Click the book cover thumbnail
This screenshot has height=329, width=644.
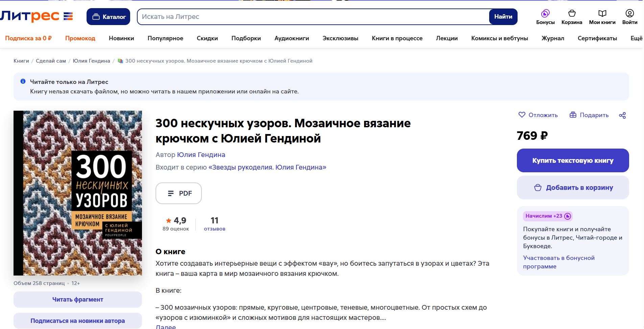coord(78,193)
